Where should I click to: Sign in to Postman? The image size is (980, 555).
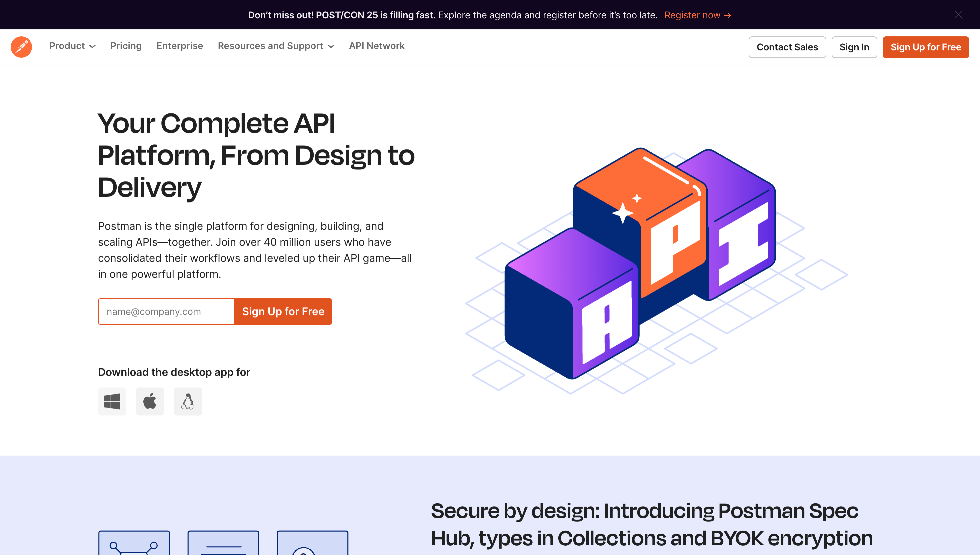pyautogui.click(x=854, y=47)
